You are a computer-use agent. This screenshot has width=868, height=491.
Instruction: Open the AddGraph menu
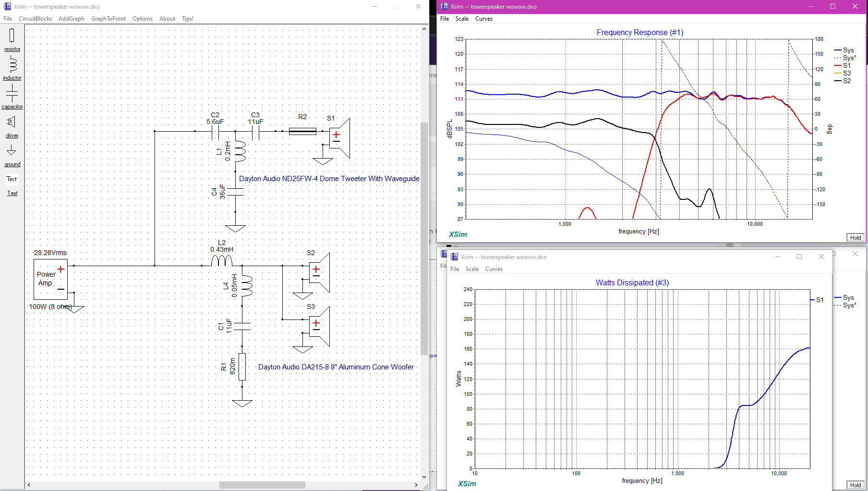(72, 19)
